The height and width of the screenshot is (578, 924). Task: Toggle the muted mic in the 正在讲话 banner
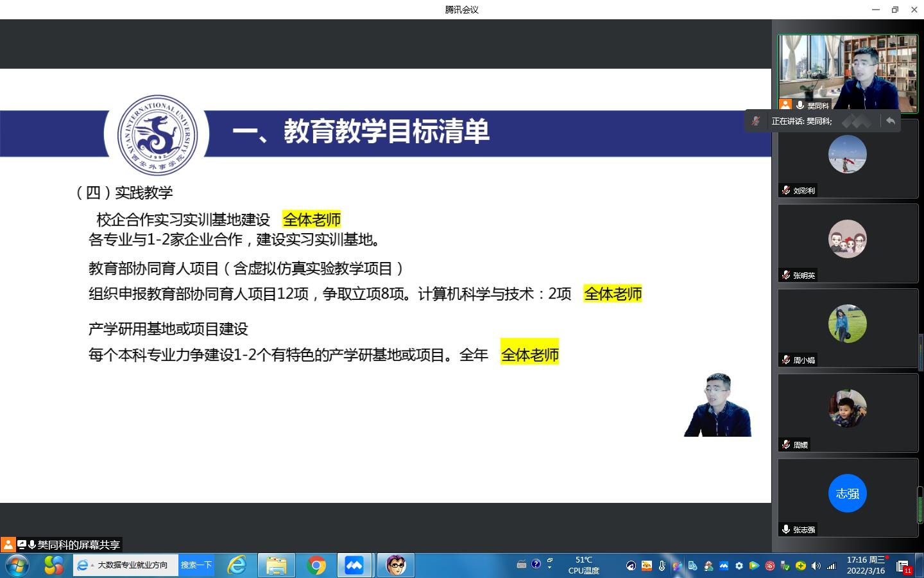(756, 120)
